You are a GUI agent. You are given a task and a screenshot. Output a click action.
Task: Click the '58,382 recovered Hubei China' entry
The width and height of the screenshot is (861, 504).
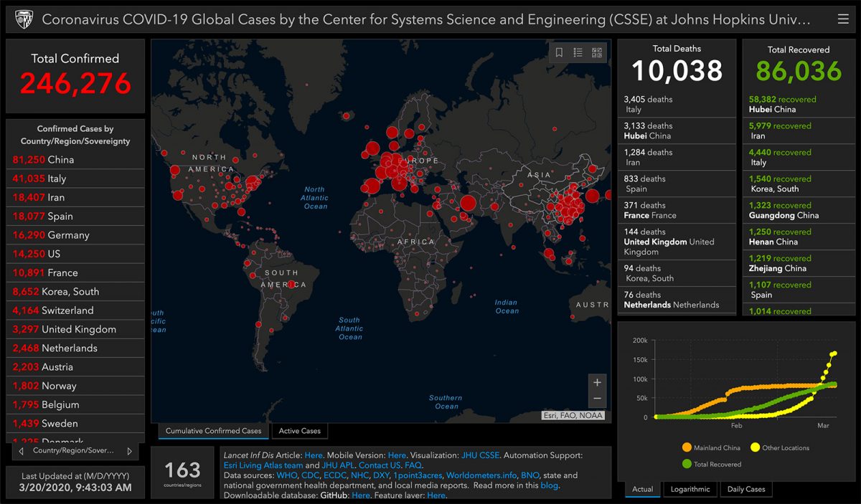(799, 104)
